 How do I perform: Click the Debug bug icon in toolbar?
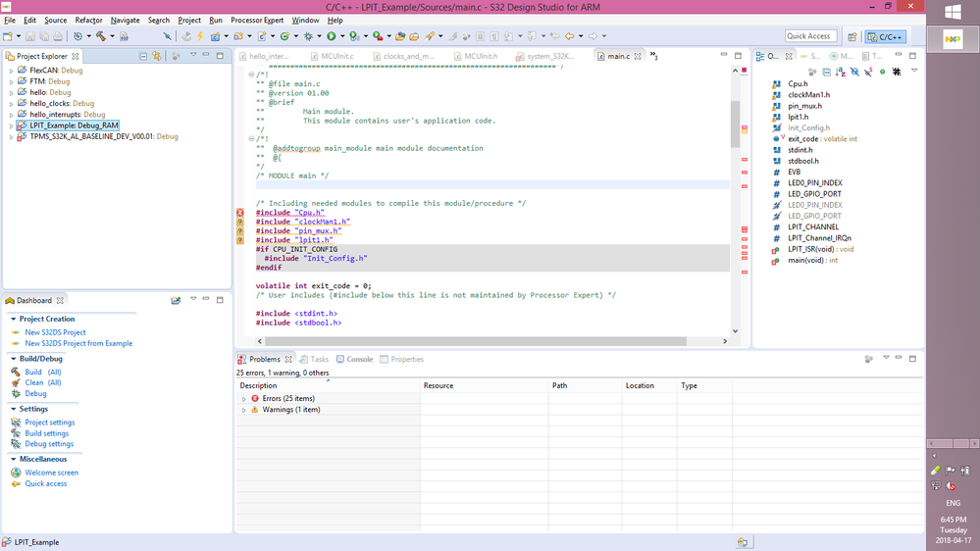point(309,36)
